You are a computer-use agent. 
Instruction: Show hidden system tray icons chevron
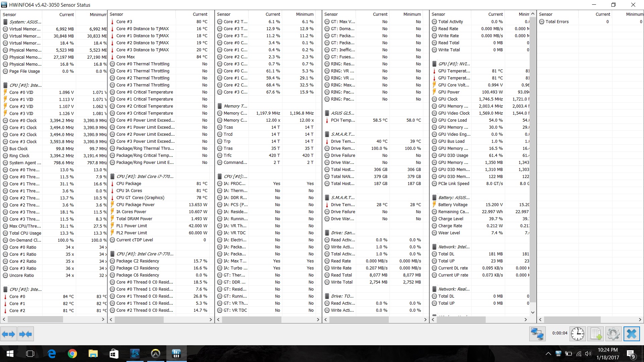click(x=548, y=354)
